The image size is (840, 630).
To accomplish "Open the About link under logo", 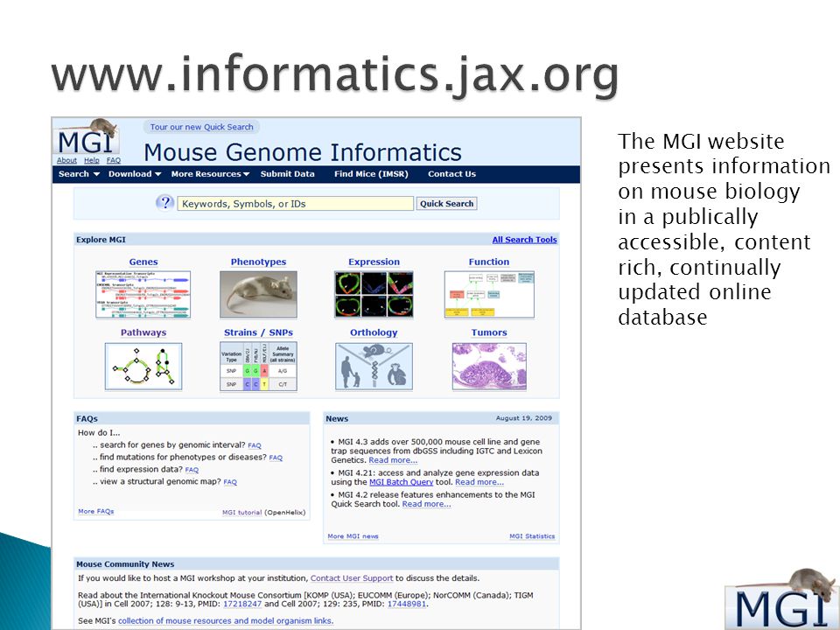I will (x=67, y=160).
